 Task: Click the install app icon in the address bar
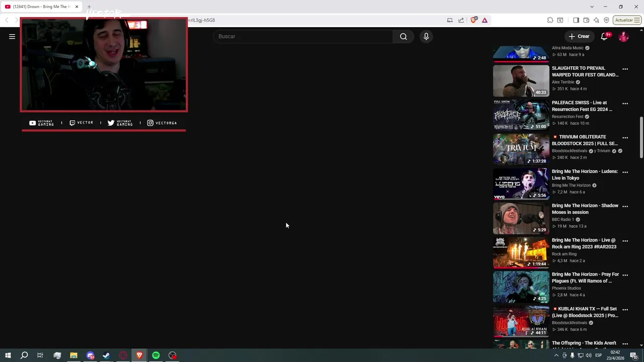(x=450, y=20)
